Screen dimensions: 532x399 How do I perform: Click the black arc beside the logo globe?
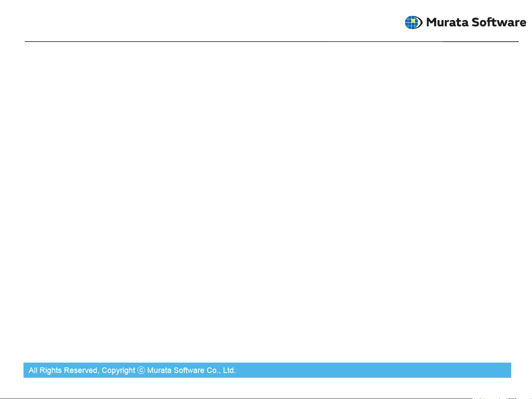(x=421, y=23)
